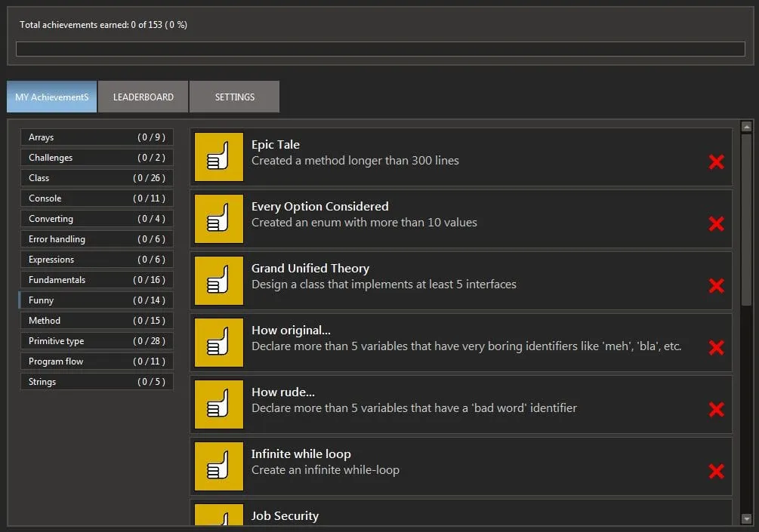Click the achievements list scrollbar thumb
Screen dimensions: 759x532
[746, 219]
